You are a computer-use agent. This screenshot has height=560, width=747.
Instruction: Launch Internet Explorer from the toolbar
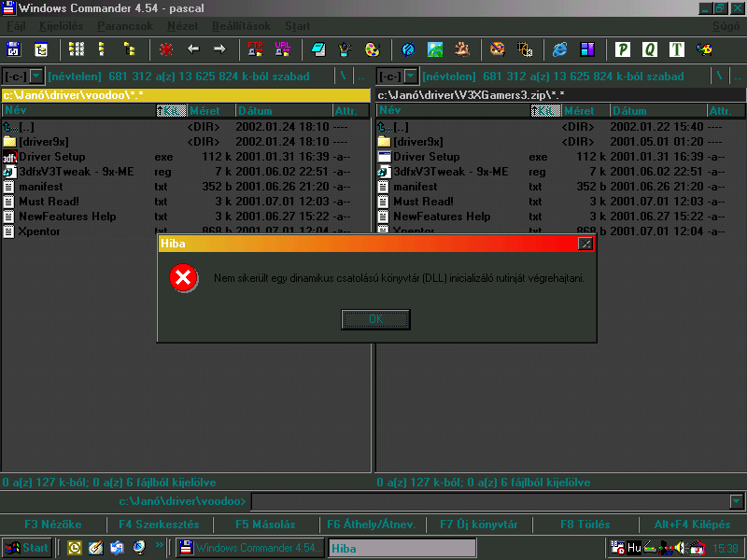pyautogui.click(x=560, y=49)
